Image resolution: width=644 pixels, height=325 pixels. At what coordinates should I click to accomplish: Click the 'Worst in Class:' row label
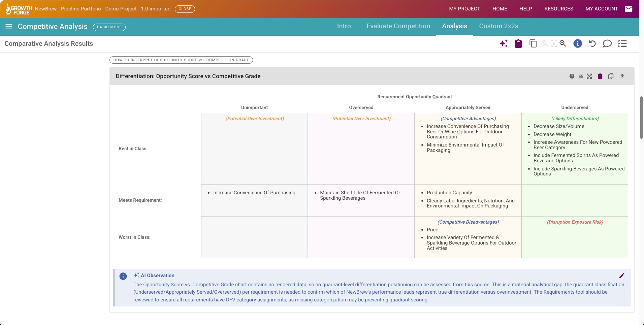[134, 237]
